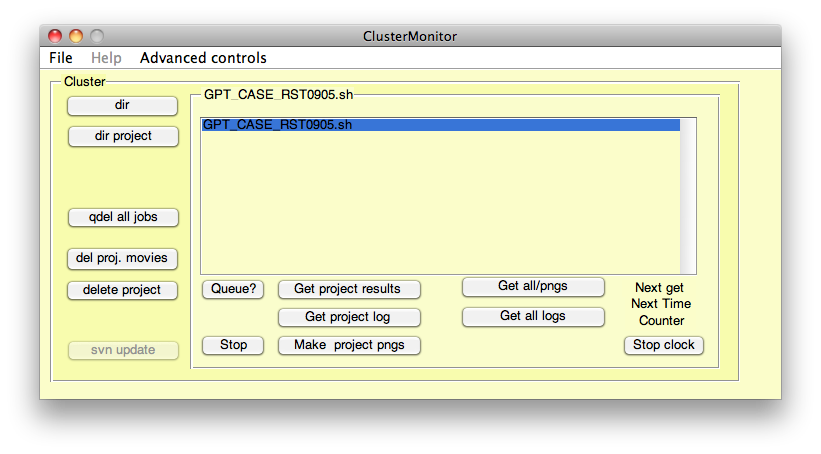Viewport: 821px width, 454px height.
Task: Halt the timer with Stop clock
Action: 664,345
